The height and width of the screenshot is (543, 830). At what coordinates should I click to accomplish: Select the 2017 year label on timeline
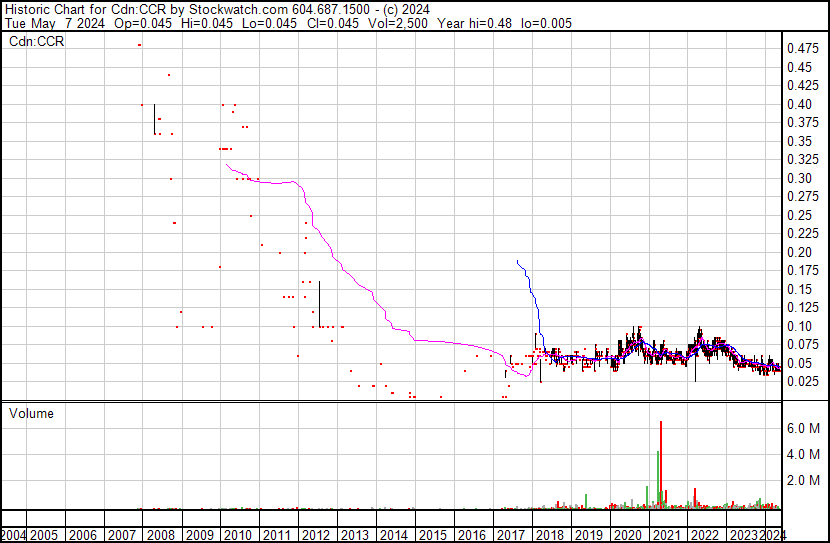pos(511,535)
